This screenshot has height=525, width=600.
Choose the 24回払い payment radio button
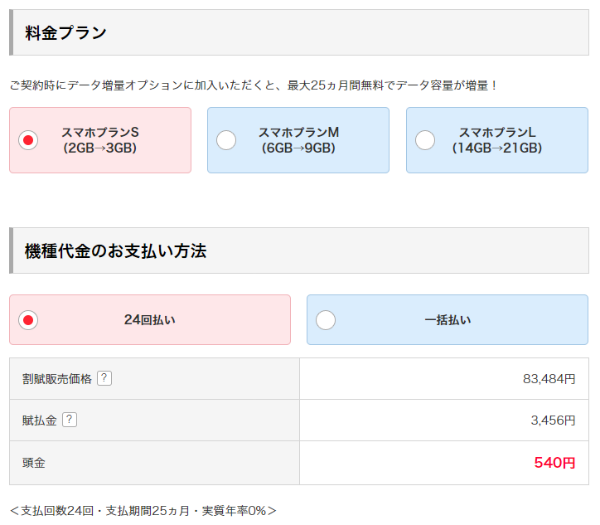(28, 320)
